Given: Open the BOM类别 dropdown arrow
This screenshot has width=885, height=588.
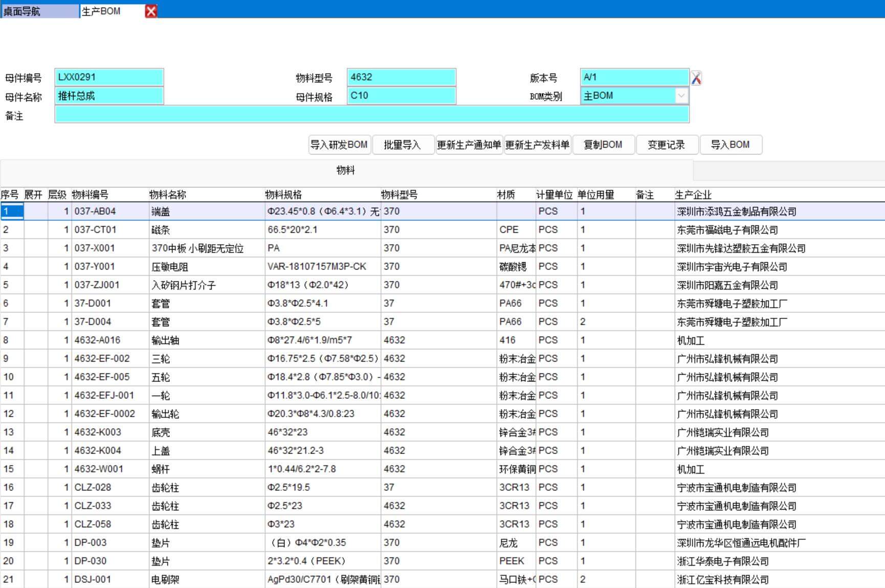Looking at the screenshot, I should (x=681, y=96).
